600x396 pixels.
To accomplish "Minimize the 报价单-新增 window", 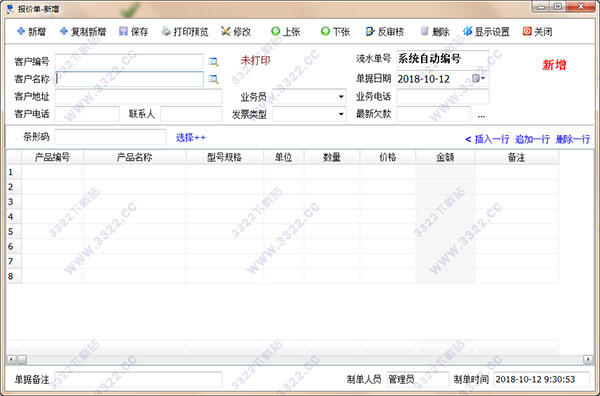I will click(541, 7).
